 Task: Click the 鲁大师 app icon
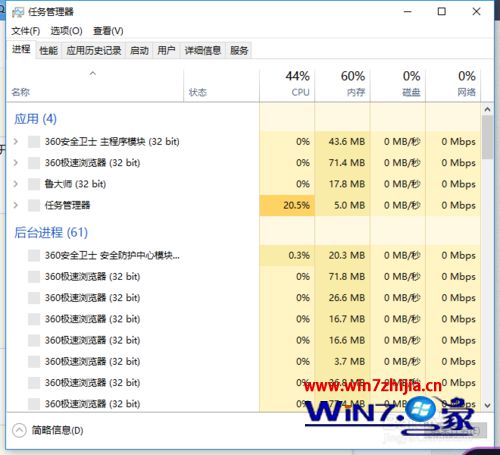[34, 184]
